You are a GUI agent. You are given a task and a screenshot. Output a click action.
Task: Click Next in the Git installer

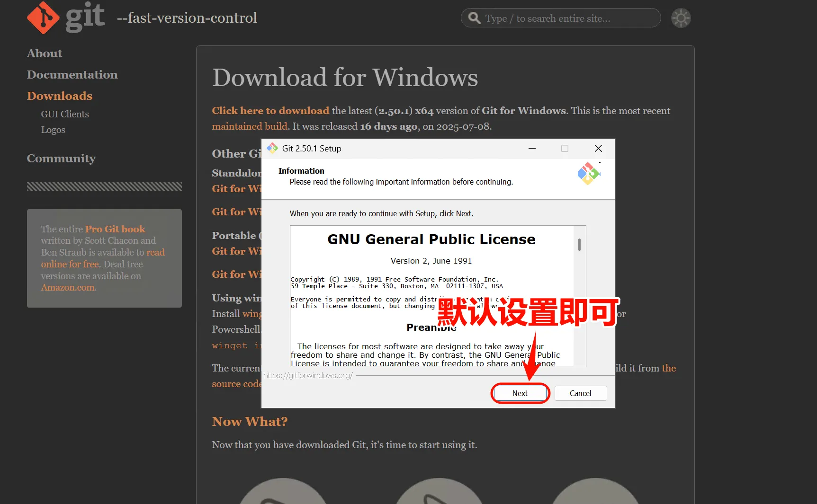coord(520,393)
